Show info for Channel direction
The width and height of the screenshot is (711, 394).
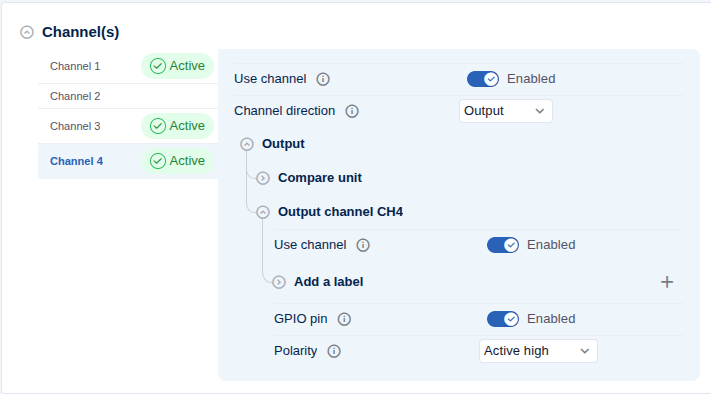pyautogui.click(x=352, y=111)
